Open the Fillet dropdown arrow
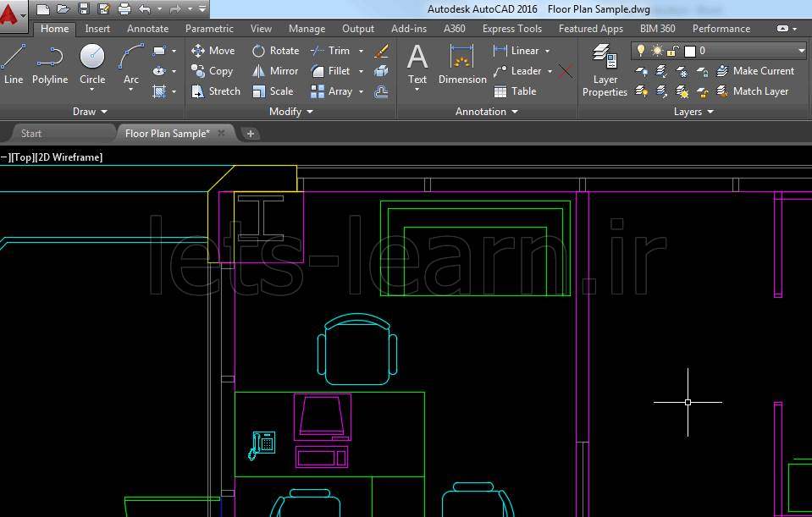The image size is (812, 517). (x=361, y=71)
